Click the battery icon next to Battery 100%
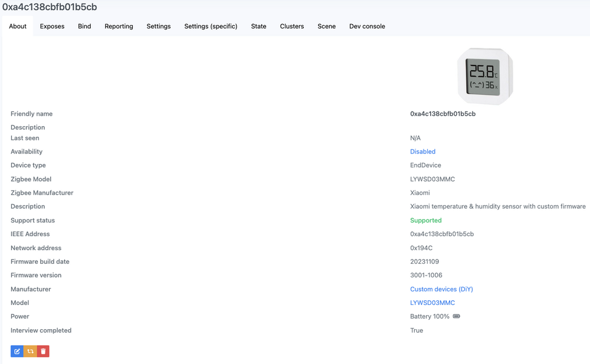Screen dimensions: 590x364 pyautogui.click(x=457, y=317)
